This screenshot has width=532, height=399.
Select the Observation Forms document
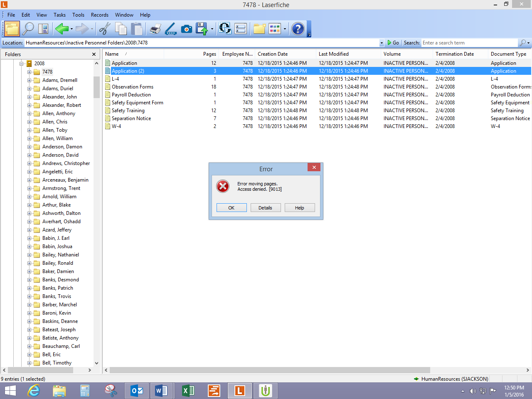point(133,87)
